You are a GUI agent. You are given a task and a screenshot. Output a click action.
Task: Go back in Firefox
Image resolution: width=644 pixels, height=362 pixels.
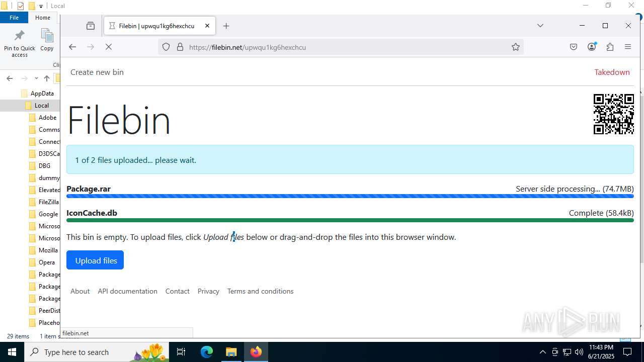(x=72, y=47)
